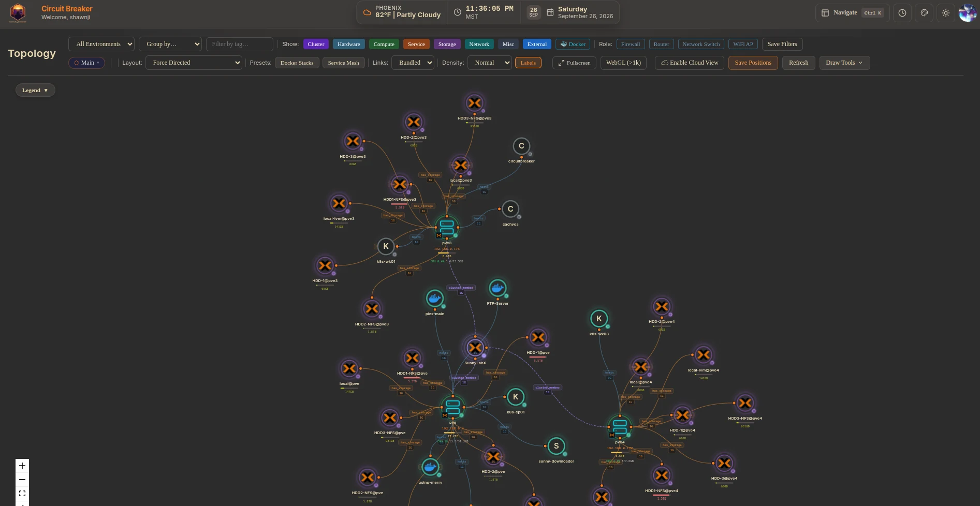This screenshot has width=980, height=506.
Task: Click the Save Positions button
Action: point(753,63)
